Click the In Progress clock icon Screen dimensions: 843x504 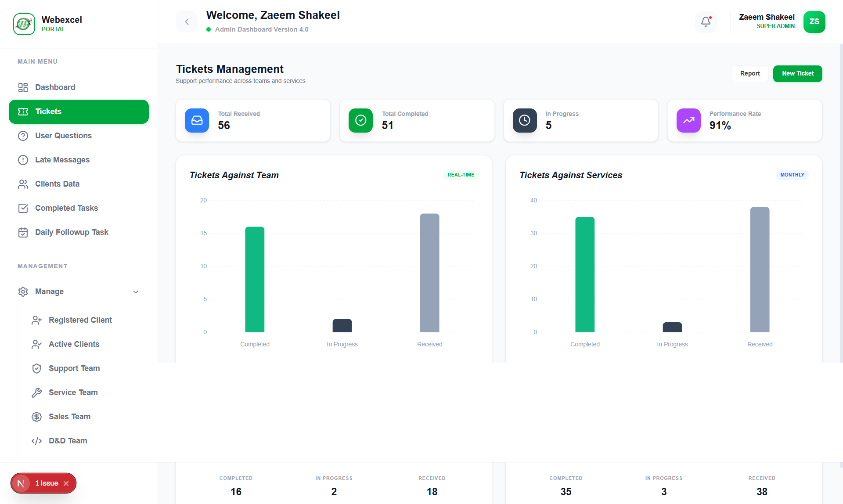click(524, 120)
